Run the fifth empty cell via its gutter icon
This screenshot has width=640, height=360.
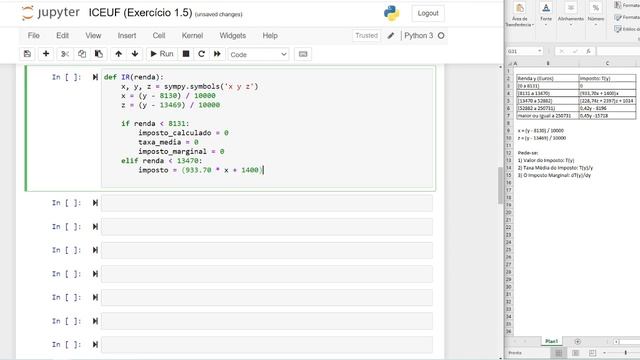95,298
